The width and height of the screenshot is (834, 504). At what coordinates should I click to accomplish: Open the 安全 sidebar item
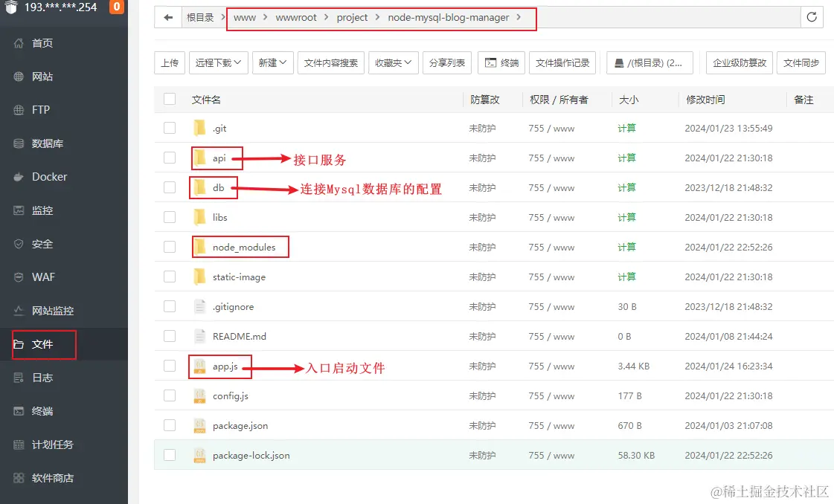[x=64, y=244]
